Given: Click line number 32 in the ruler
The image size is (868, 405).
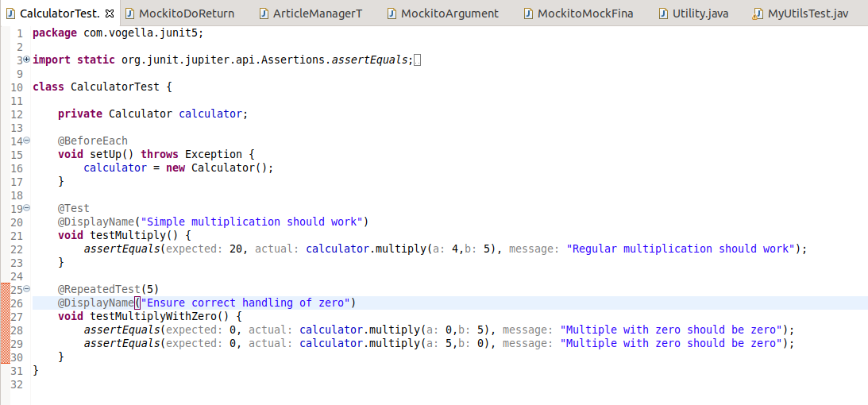Looking at the screenshot, I should point(17,384).
